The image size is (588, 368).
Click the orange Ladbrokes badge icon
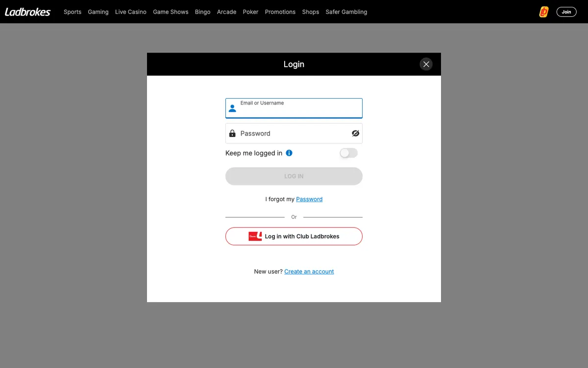click(544, 12)
